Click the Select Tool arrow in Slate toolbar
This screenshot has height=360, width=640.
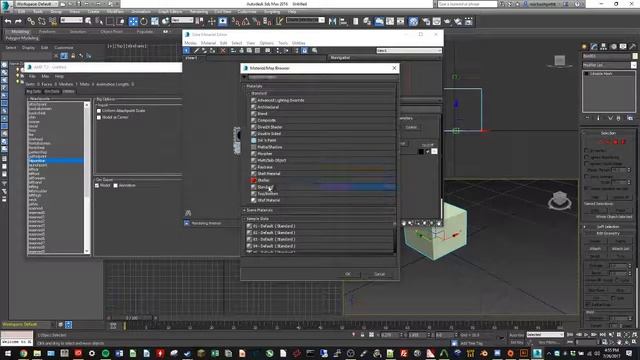(x=187, y=51)
